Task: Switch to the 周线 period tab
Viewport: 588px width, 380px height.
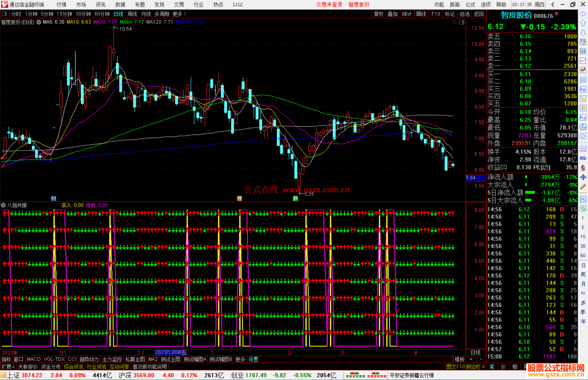Action: point(132,14)
